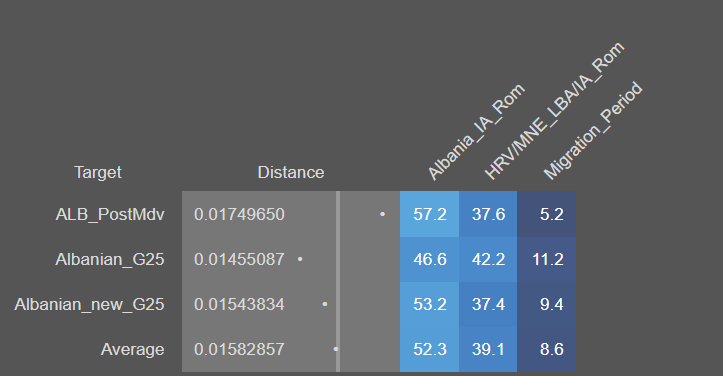
Task: Click the 0.01582857 average distance value
Action: 239,349
